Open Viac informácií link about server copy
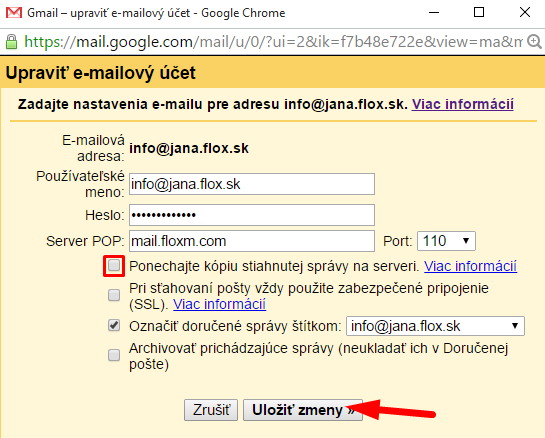Screen dimensions: 545x438 click(x=470, y=266)
